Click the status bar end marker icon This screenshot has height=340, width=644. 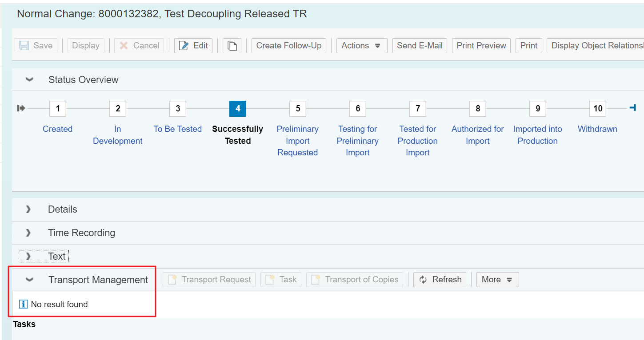633,108
